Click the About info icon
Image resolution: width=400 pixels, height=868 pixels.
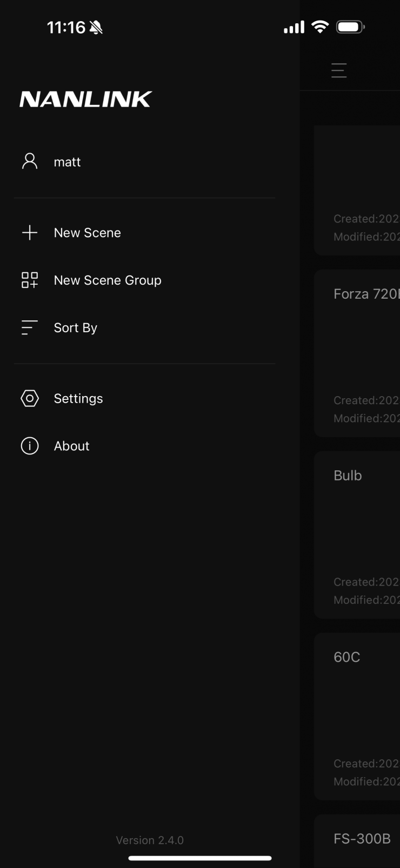30,446
